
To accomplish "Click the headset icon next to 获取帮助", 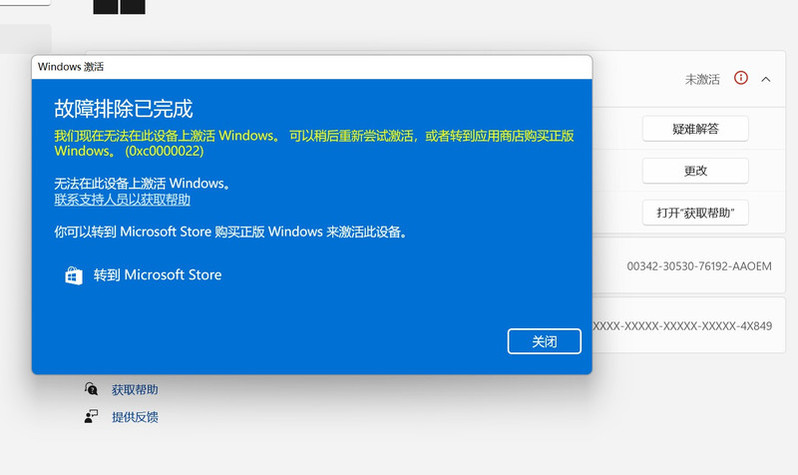I will point(92,389).
